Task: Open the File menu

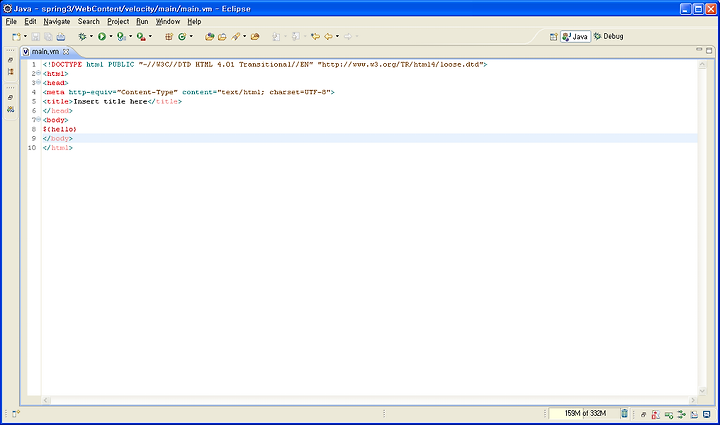Action: coord(11,22)
